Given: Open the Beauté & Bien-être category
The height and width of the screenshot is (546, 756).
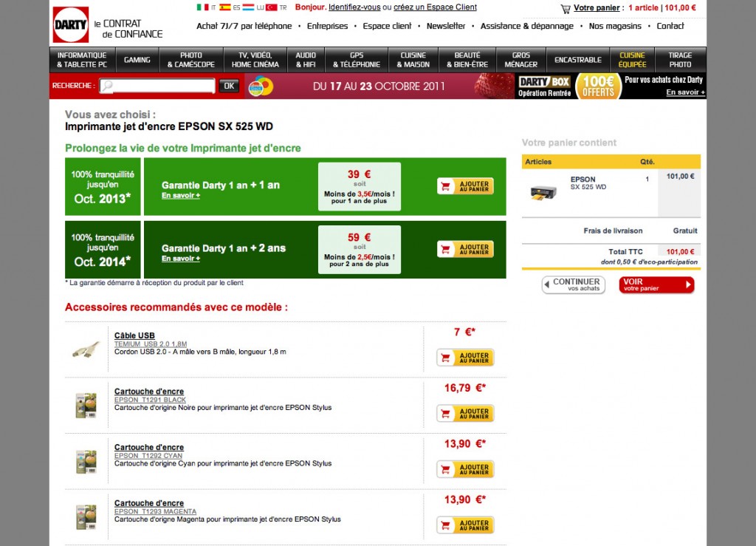Looking at the screenshot, I should coord(467,60).
